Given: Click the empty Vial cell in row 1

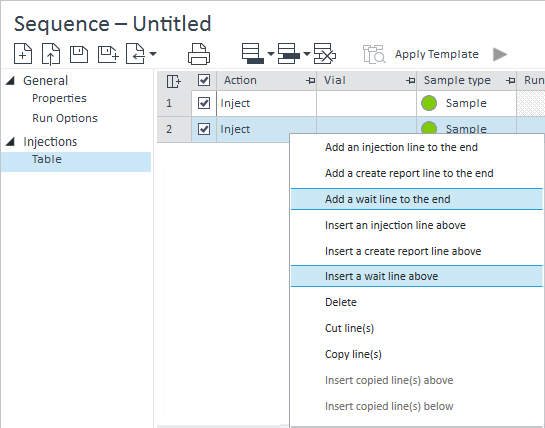Looking at the screenshot, I should (x=366, y=103).
